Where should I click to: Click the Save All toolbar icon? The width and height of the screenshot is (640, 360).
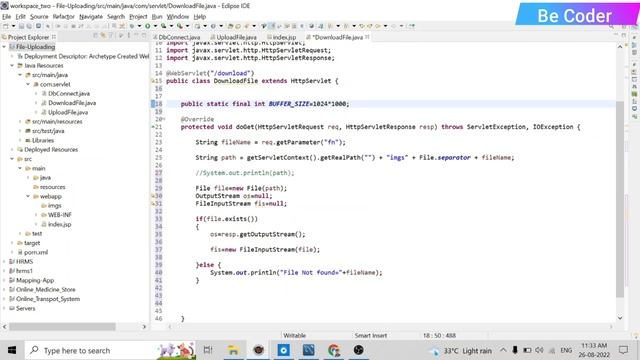point(29,26)
